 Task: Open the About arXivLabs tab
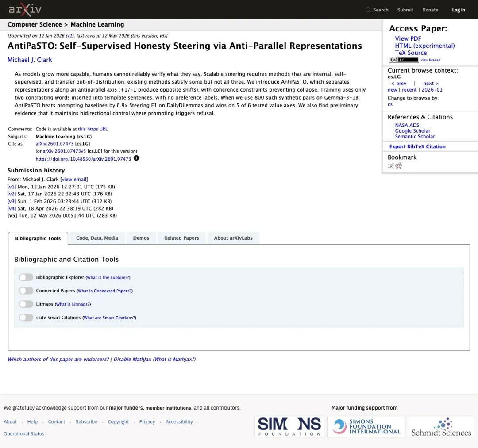233,238
